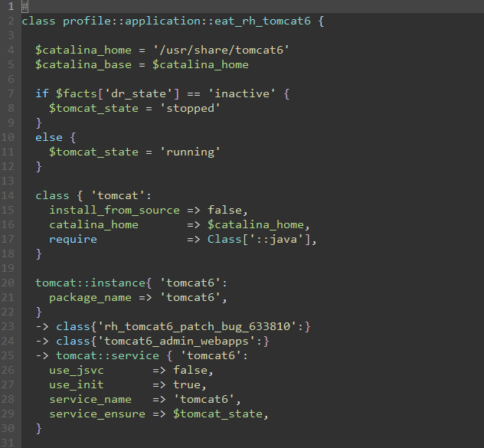Click the 'inactive' string literal
484x448 pixels.
click(x=242, y=93)
